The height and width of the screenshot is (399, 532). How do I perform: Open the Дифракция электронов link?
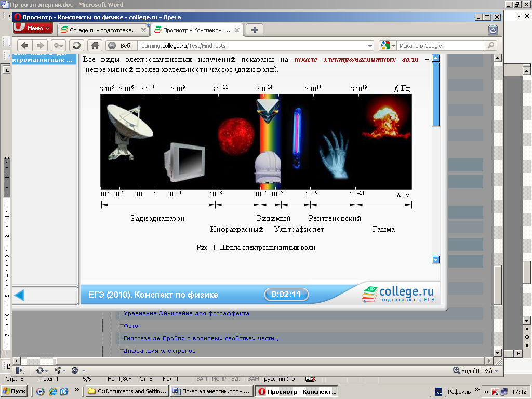coord(159,351)
